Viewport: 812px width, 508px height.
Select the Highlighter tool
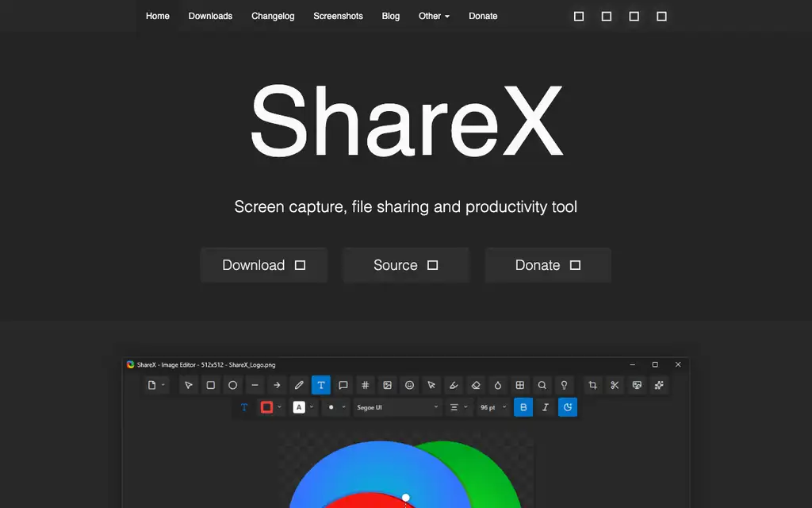[x=454, y=385]
